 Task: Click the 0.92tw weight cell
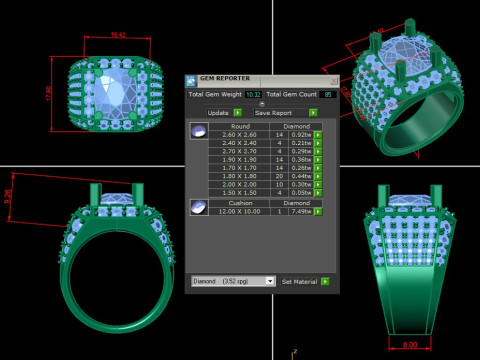pos(301,135)
